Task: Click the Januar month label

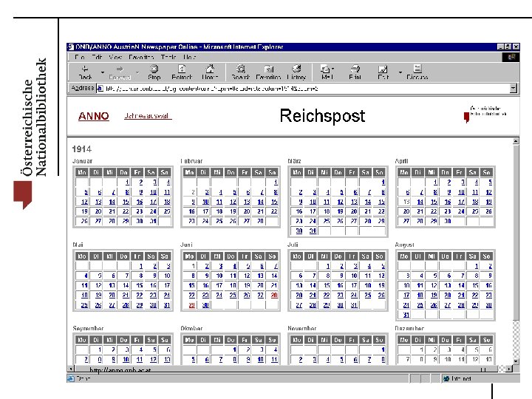Action: pos(82,161)
